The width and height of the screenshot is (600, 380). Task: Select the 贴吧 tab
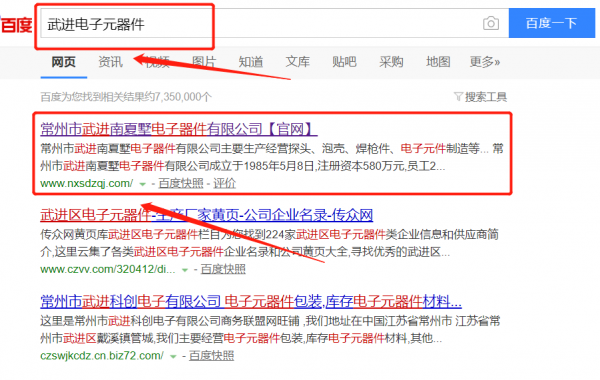tap(344, 62)
